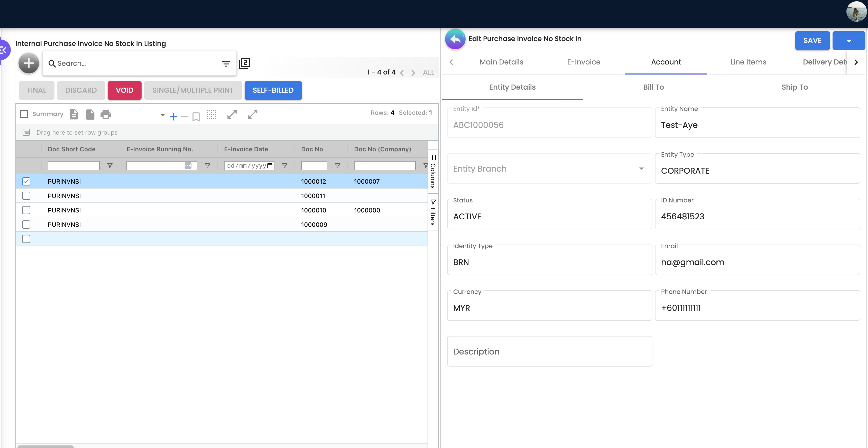868x448 pixels.
Task: Go to next page of results
Action: (413, 72)
